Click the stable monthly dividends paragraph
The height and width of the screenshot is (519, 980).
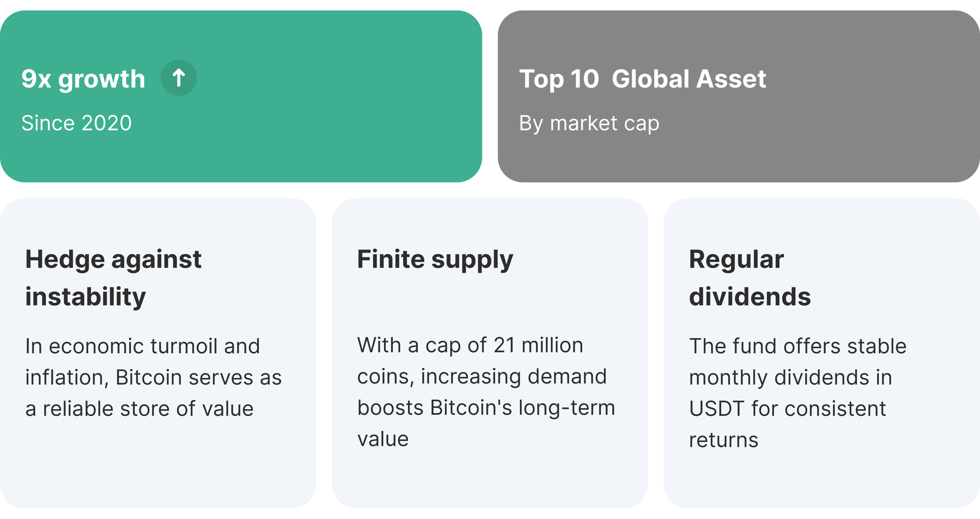[x=798, y=393]
